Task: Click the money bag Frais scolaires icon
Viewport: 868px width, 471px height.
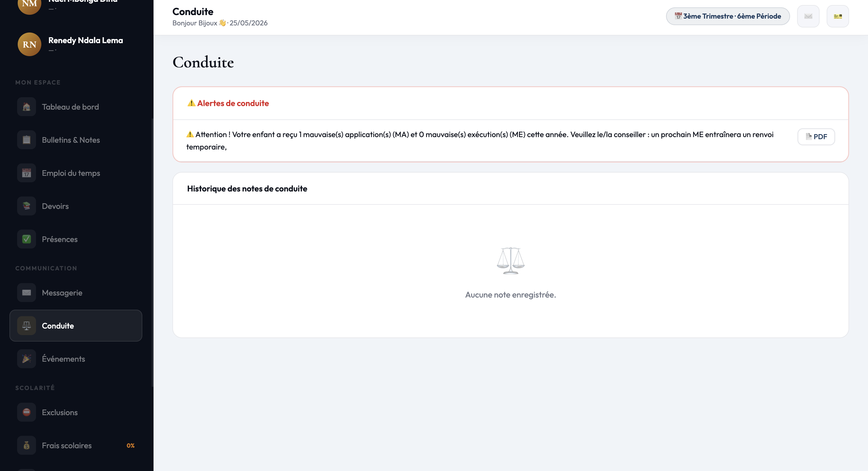Action: click(x=26, y=445)
